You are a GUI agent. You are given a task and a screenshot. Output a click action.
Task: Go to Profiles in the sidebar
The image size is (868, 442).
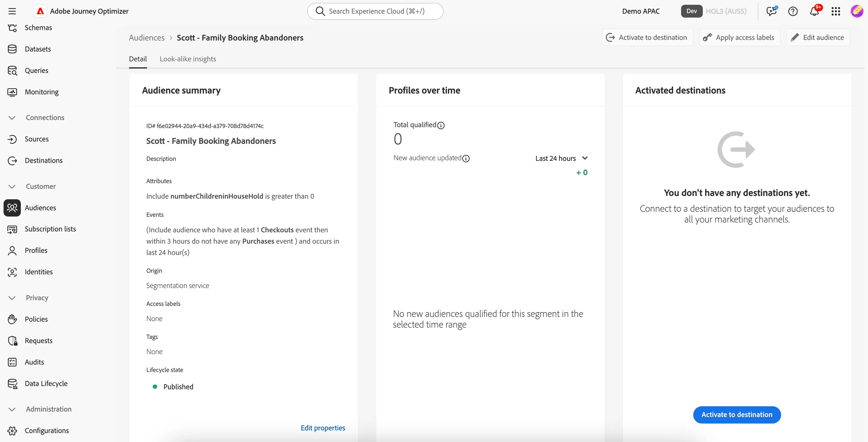coord(36,250)
